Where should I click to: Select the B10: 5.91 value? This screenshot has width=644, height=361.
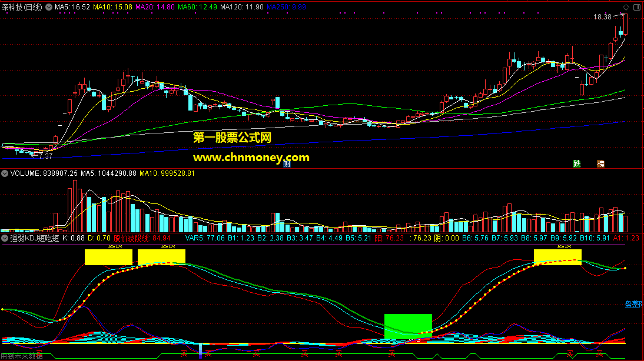point(595,238)
